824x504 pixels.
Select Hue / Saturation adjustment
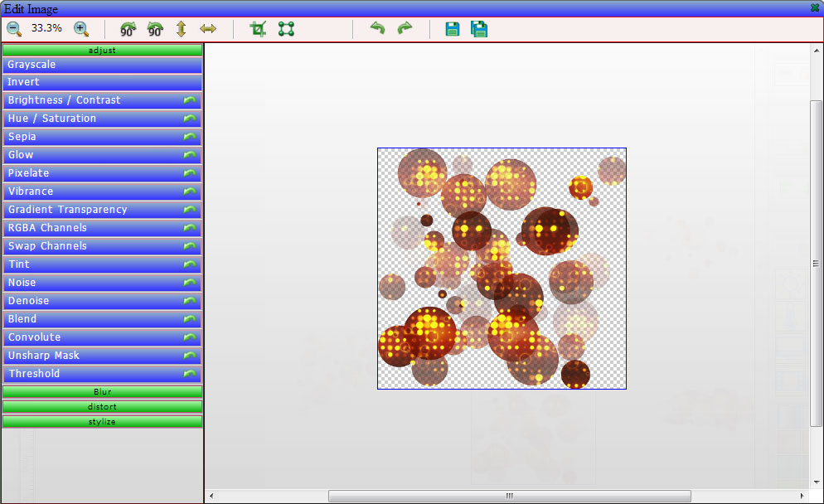click(91, 119)
